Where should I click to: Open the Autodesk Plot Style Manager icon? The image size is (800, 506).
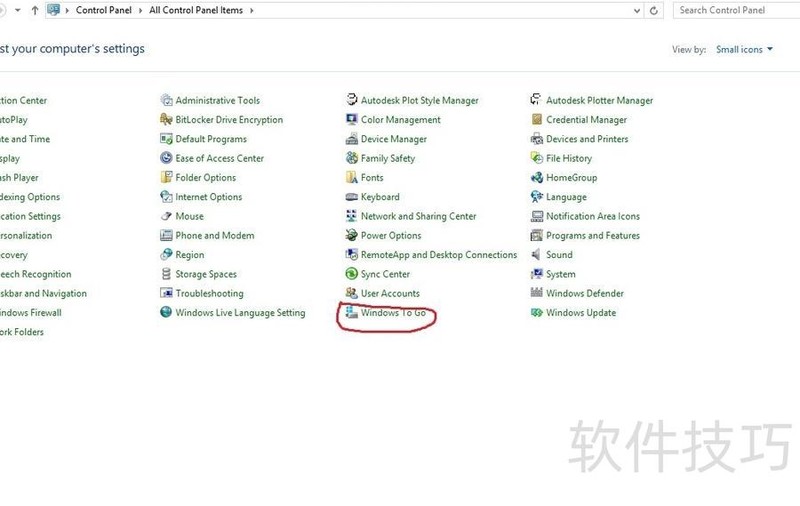pyautogui.click(x=352, y=99)
